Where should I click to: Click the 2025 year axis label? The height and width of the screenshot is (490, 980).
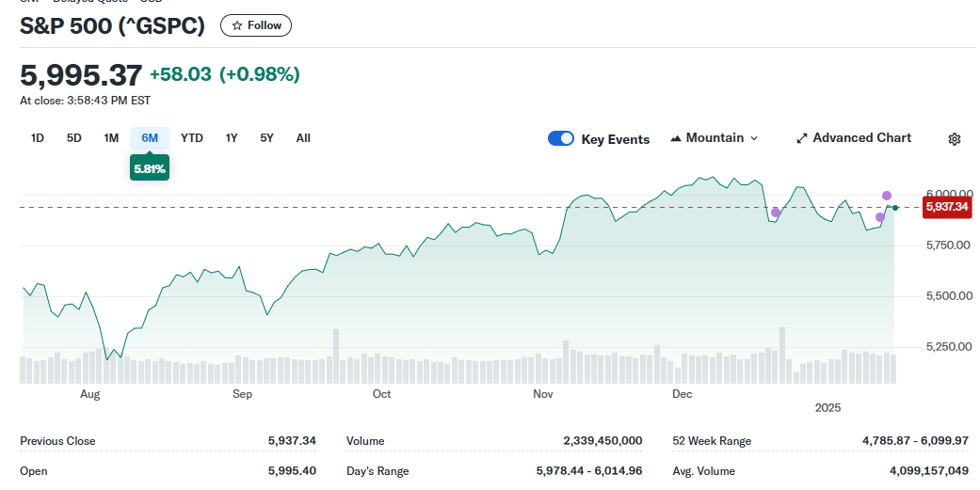[x=827, y=407]
